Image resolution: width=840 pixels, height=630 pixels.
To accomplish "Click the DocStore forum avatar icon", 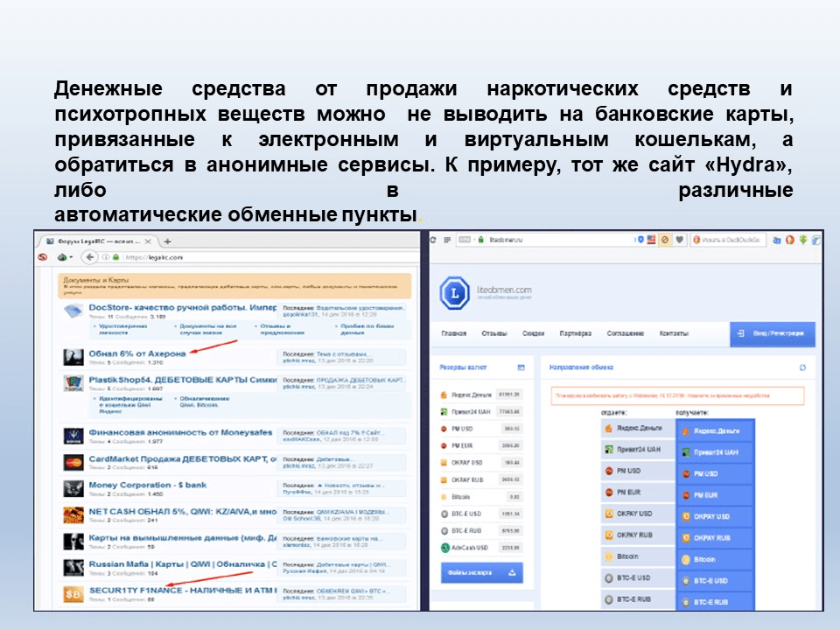I will (73, 310).
